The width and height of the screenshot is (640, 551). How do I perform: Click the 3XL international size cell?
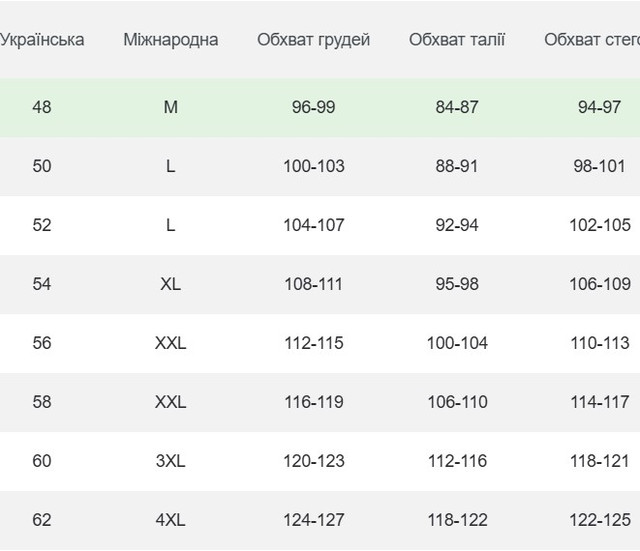coord(171,461)
